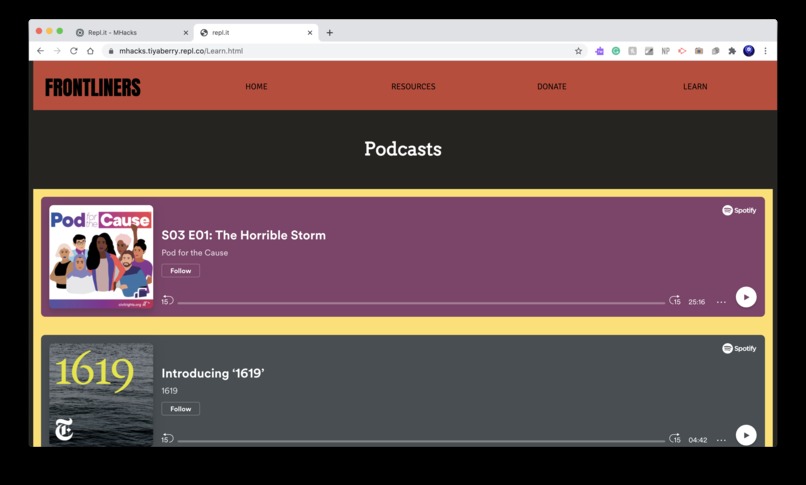Open more options for Introducing '1619' episode
The width and height of the screenshot is (806, 485).
pyautogui.click(x=721, y=440)
